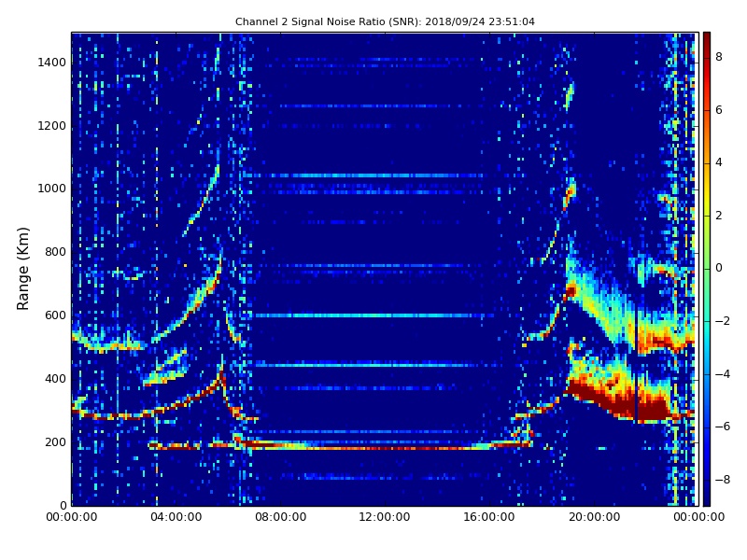The height and width of the screenshot is (560, 747).
Task: Click the y-axis tick label '1200'
Action: (52, 126)
